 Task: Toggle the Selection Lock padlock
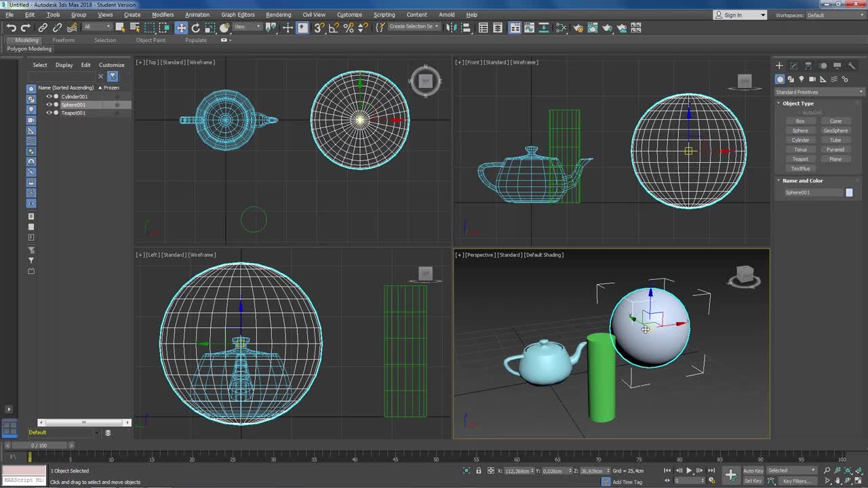tap(479, 471)
